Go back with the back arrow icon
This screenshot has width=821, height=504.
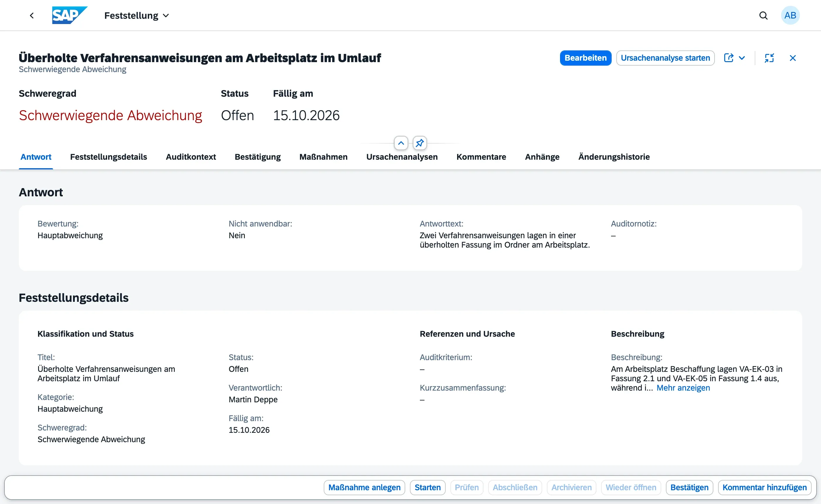point(32,15)
